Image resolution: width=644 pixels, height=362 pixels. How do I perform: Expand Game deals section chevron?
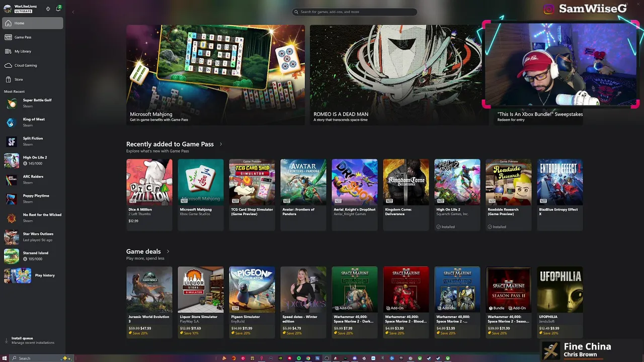[168, 251]
